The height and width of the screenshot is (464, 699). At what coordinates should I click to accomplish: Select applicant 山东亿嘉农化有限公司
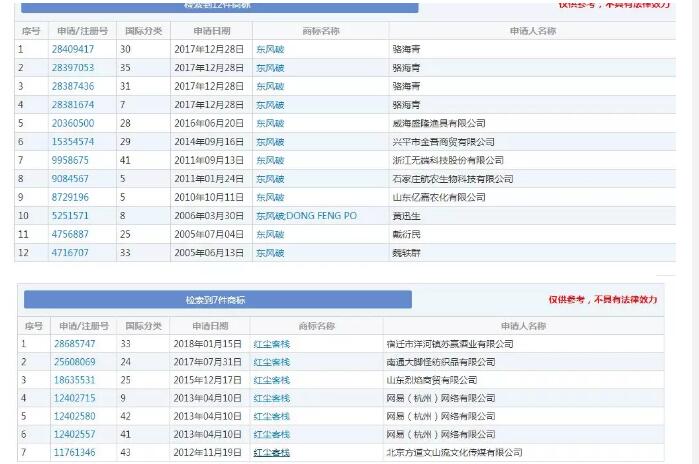click(439, 197)
